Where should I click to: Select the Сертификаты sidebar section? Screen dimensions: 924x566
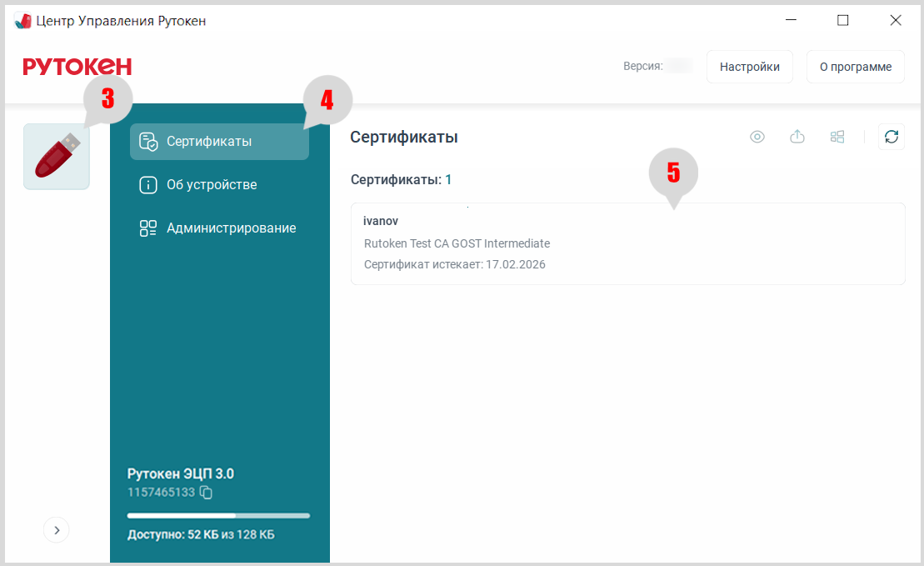[219, 142]
